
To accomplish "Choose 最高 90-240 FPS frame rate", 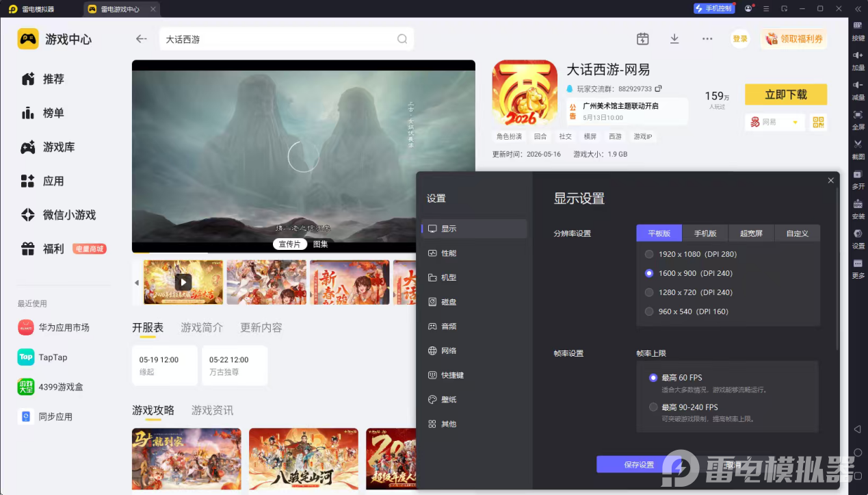I will pyautogui.click(x=684, y=407).
